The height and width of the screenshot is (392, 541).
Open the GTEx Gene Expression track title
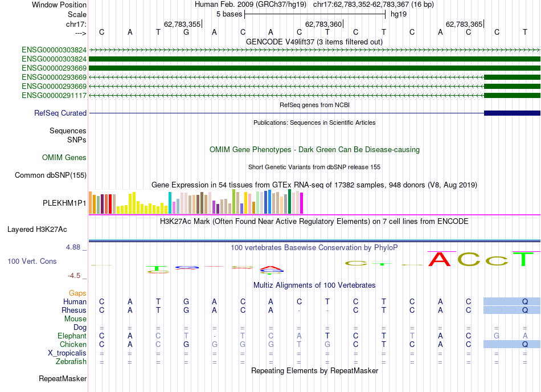tap(314, 185)
